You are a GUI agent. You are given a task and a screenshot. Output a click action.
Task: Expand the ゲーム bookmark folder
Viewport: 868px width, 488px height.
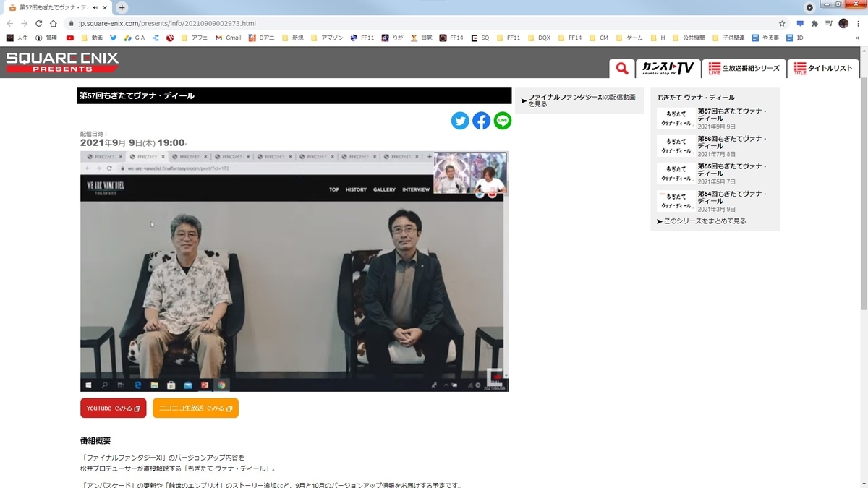(629, 38)
